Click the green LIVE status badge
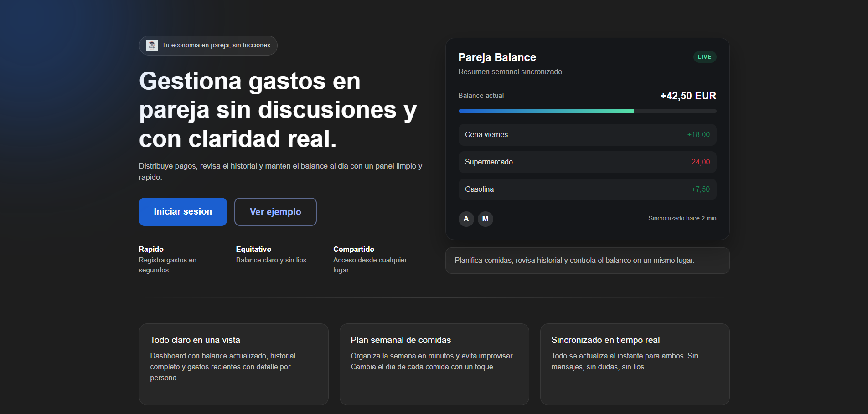This screenshot has width=868, height=414. [x=704, y=57]
